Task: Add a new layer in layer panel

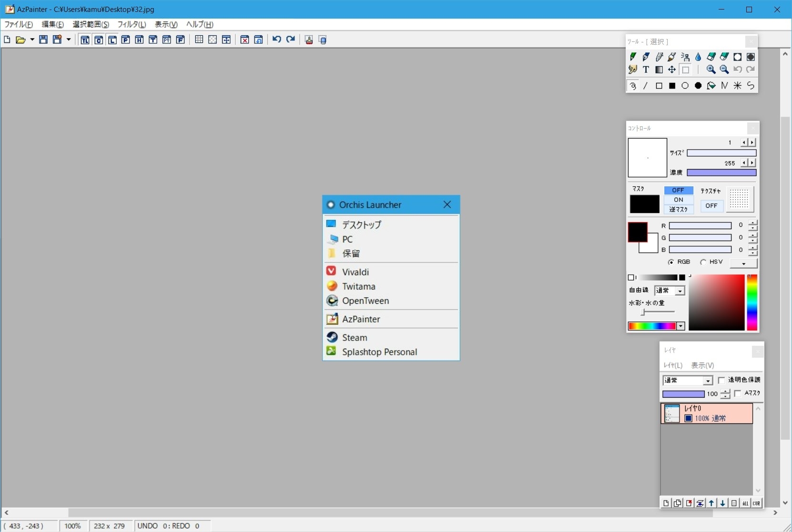Action: click(x=666, y=503)
